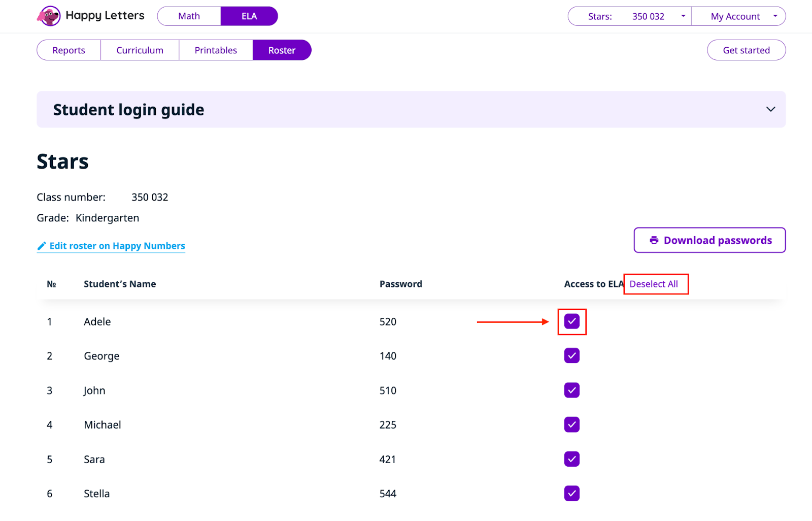Select the ELA subject tab
The height and width of the screenshot is (521, 812).
pyautogui.click(x=249, y=16)
